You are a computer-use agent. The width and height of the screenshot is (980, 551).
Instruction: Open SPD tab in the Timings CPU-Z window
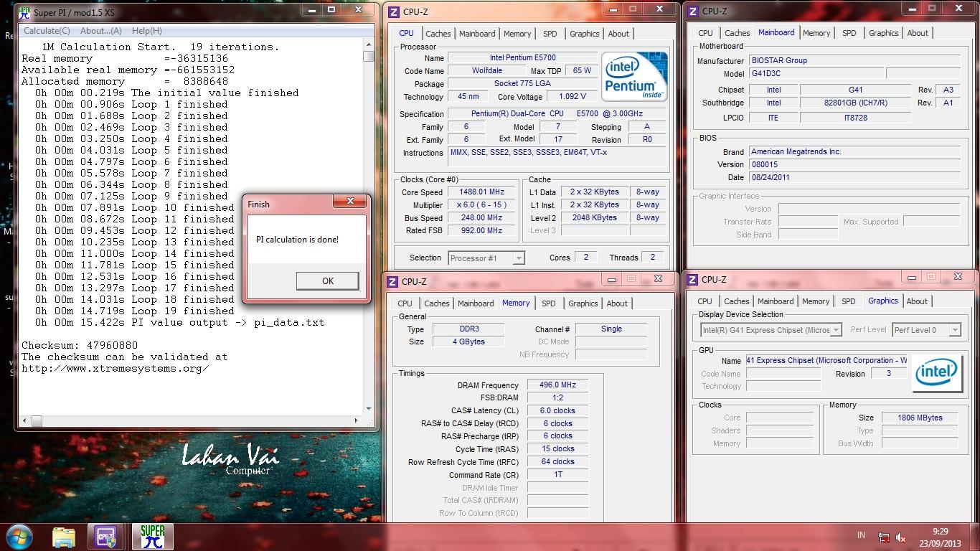[x=548, y=303]
